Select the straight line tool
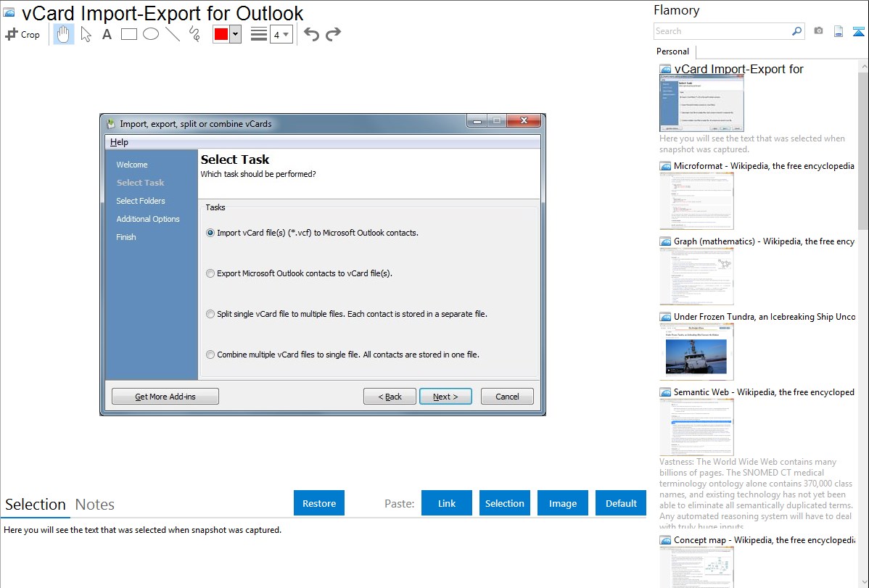Image resolution: width=869 pixels, height=588 pixels. click(x=173, y=34)
